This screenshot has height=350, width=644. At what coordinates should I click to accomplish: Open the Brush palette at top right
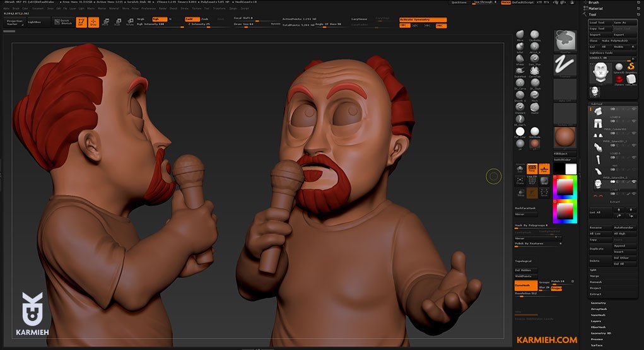[x=594, y=3]
